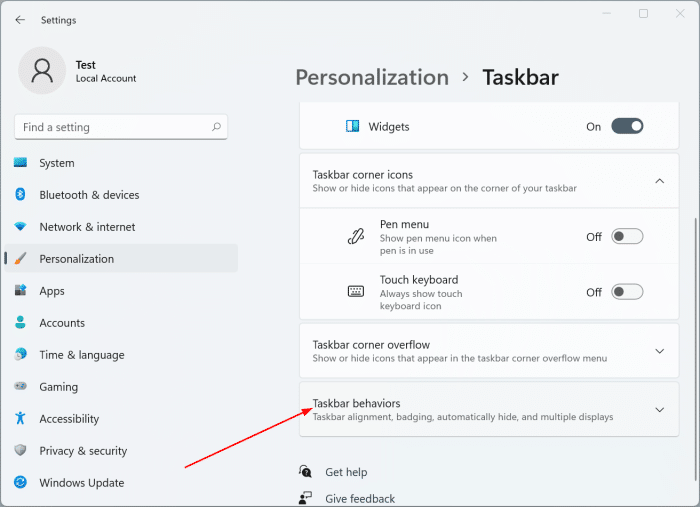Open Bluetooth & devices category
The height and width of the screenshot is (507, 700).
pos(121,195)
